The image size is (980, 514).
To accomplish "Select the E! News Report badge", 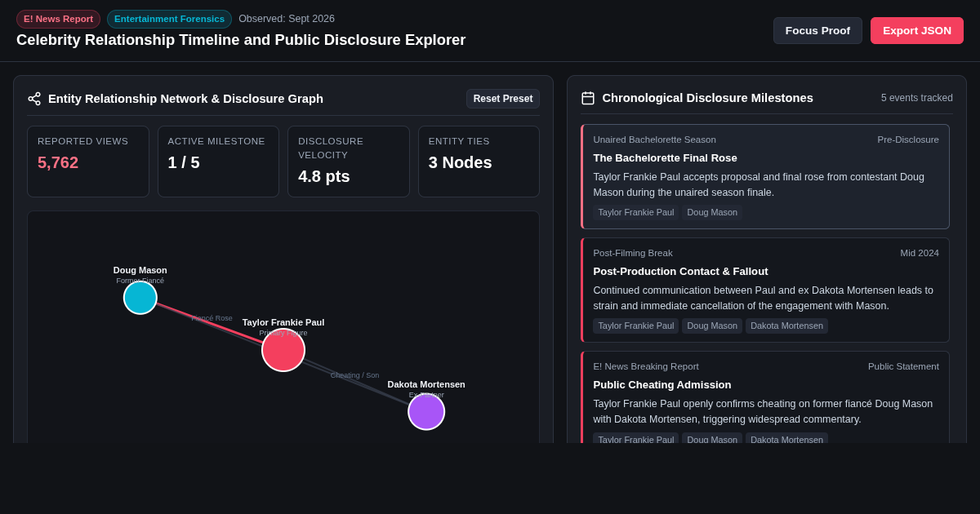I will click(x=58, y=19).
